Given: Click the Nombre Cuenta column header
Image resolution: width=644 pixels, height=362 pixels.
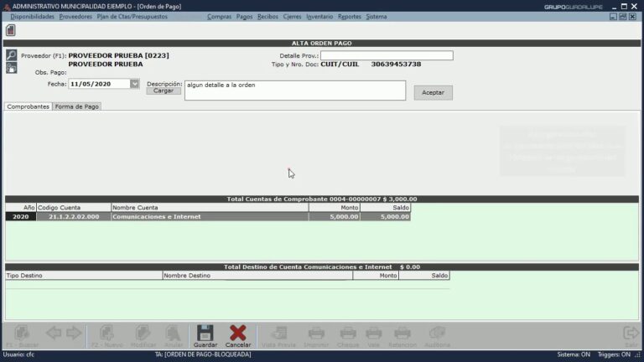Looking at the screenshot, I should coord(210,208).
